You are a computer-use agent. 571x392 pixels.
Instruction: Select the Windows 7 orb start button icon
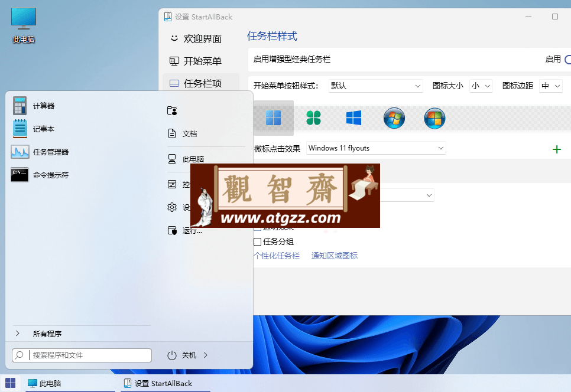coord(394,118)
